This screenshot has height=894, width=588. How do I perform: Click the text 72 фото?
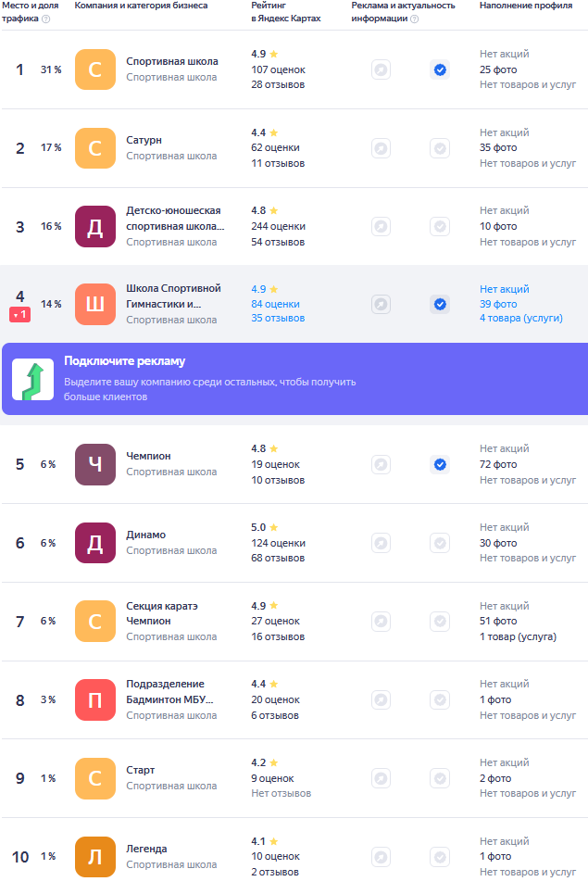point(498,464)
